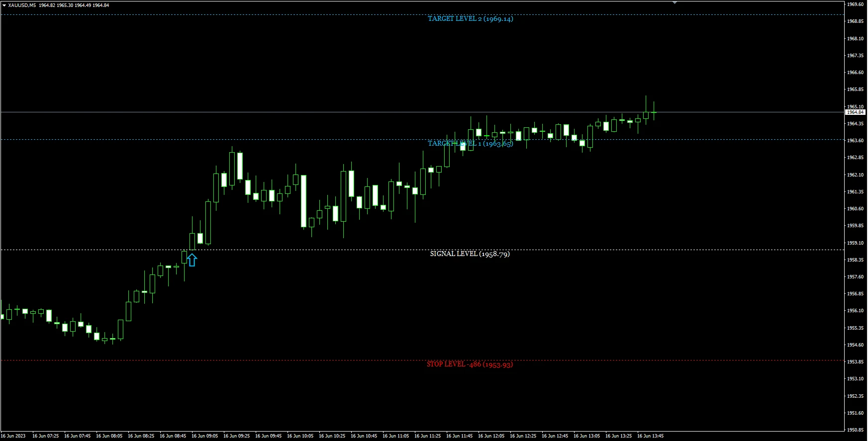Click the OHLC values in chart header
Screen dimensions: 868x441
click(74, 5)
